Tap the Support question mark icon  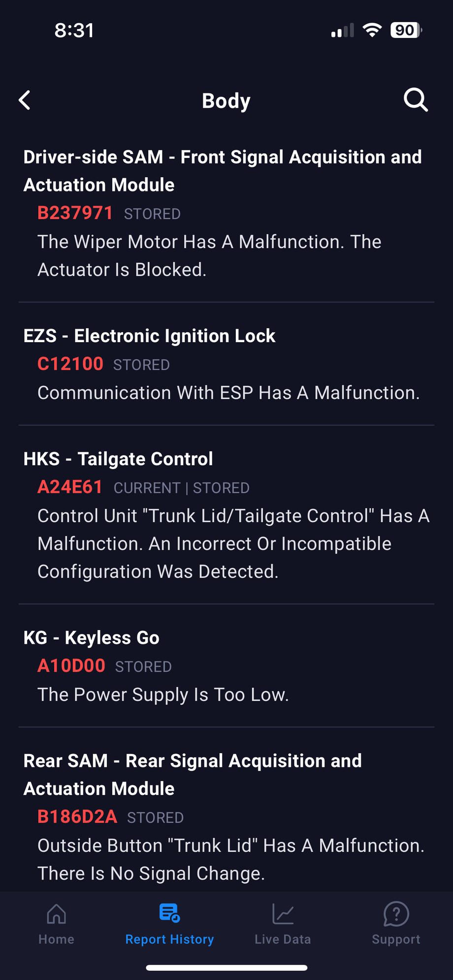[x=396, y=914]
